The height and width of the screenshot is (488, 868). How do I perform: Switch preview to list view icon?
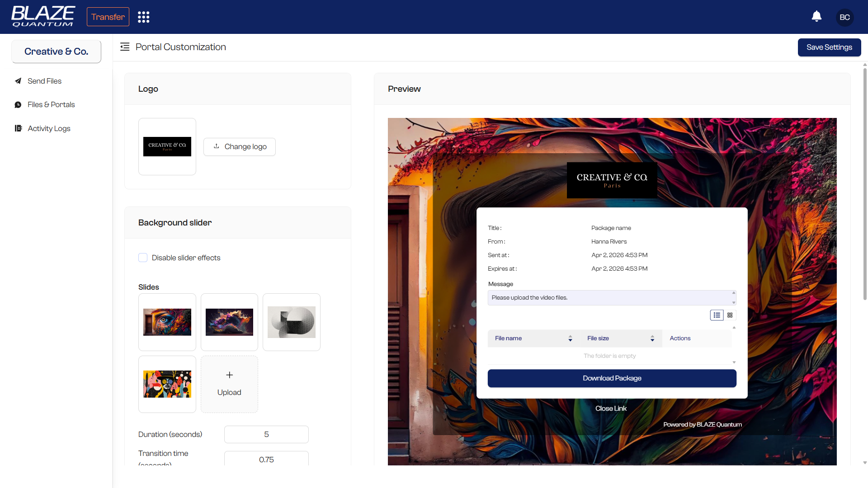[717, 315]
